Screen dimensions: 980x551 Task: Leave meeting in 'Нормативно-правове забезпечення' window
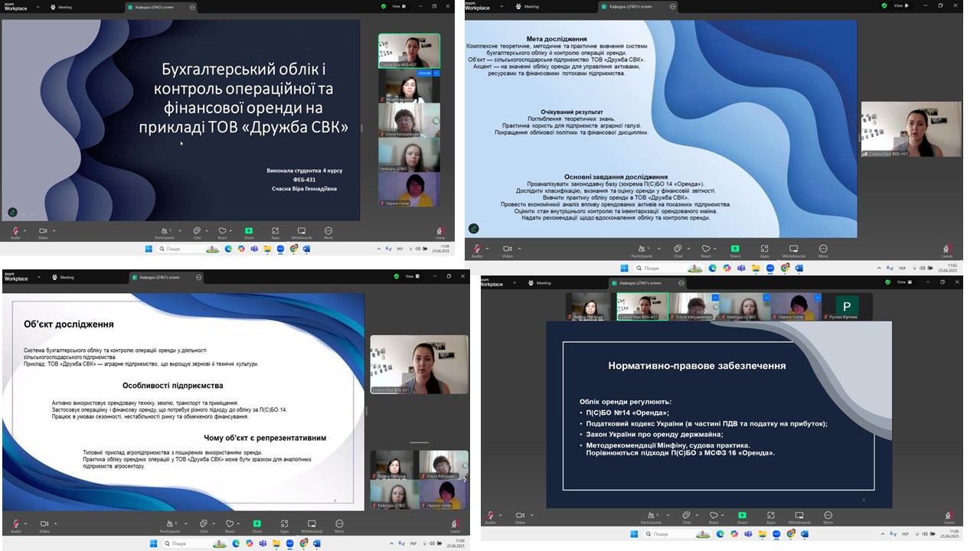point(949,517)
